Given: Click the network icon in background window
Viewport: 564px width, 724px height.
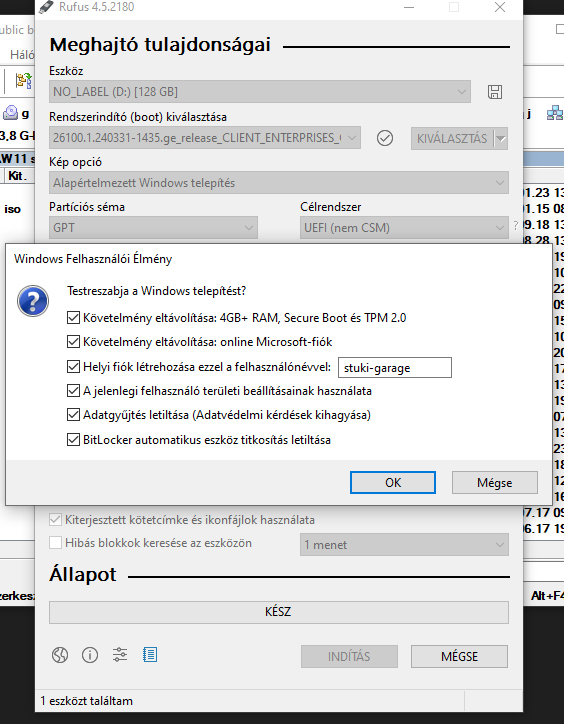Looking at the screenshot, I should (x=554, y=113).
